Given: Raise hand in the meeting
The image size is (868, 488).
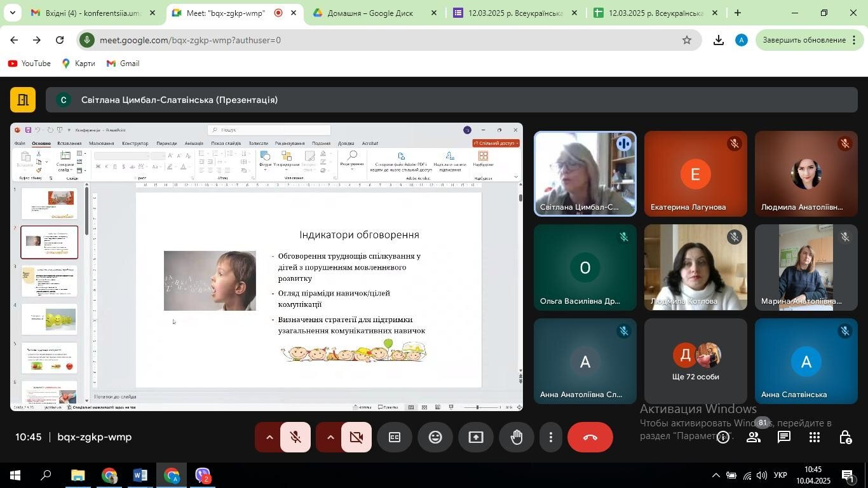Looking at the screenshot, I should 516,437.
